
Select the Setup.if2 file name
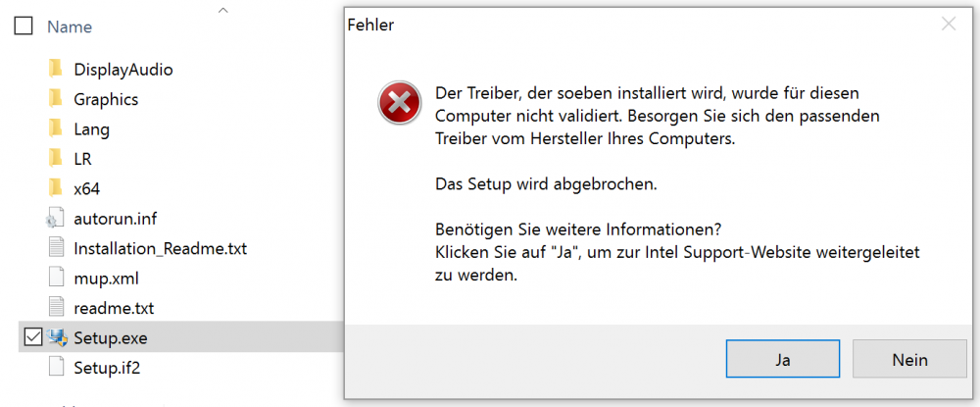coord(109,368)
